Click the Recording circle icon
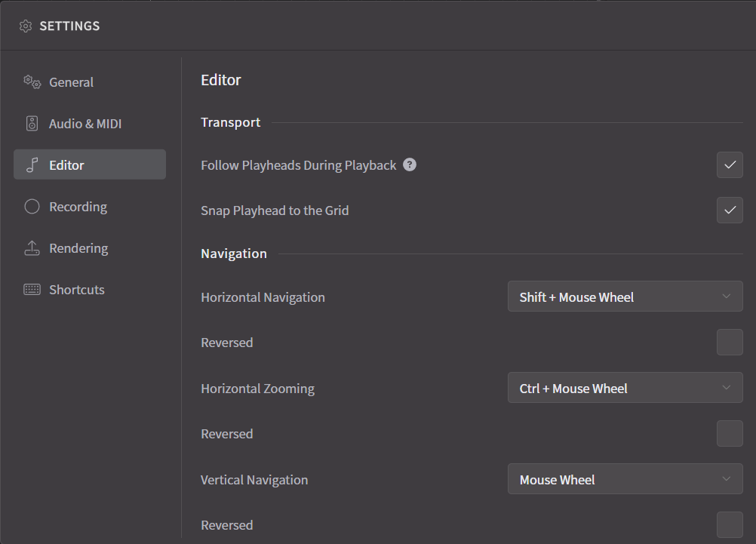This screenshot has height=544, width=756. (32, 207)
